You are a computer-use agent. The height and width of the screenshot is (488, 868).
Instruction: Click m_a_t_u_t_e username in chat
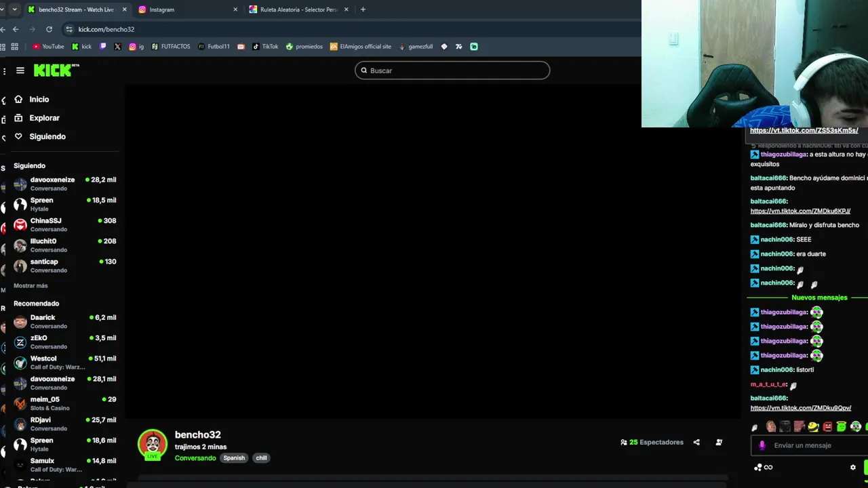(768, 384)
